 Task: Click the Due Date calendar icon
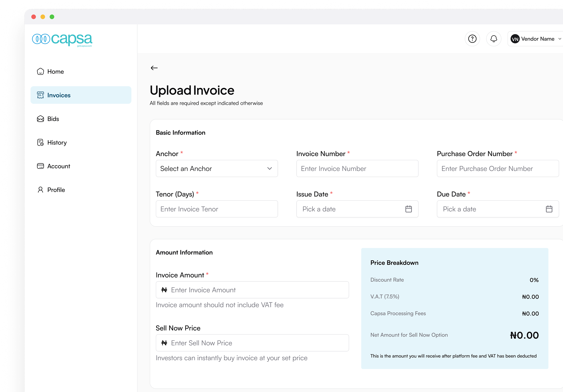tap(549, 209)
